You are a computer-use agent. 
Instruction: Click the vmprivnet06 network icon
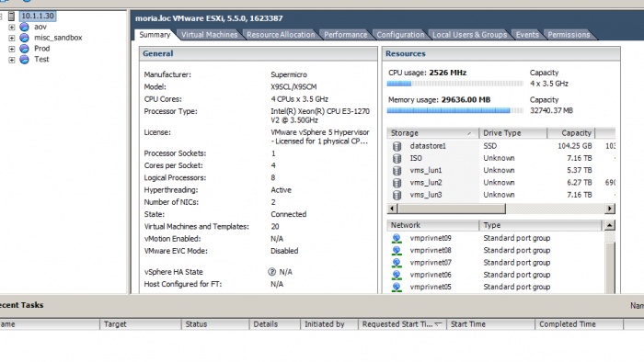tap(397, 275)
